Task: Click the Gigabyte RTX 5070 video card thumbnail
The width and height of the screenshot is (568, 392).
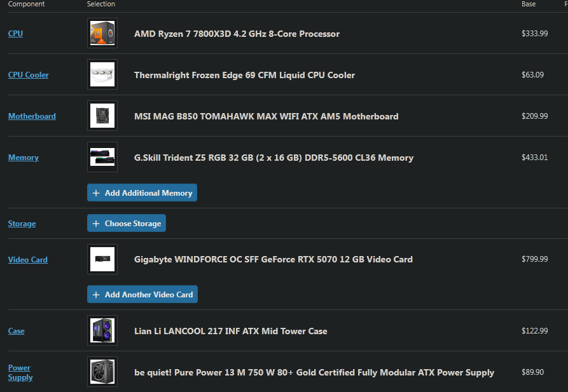Action: coord(102,259)
